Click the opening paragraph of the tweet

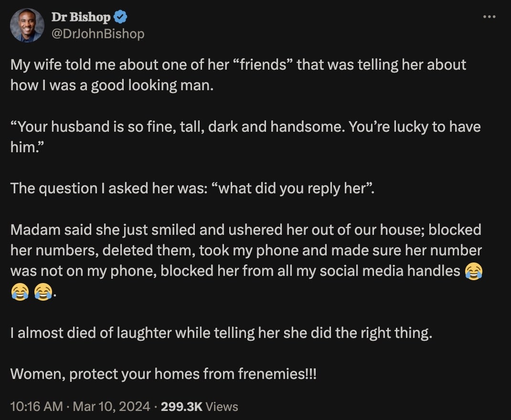(x=191, y=74)
